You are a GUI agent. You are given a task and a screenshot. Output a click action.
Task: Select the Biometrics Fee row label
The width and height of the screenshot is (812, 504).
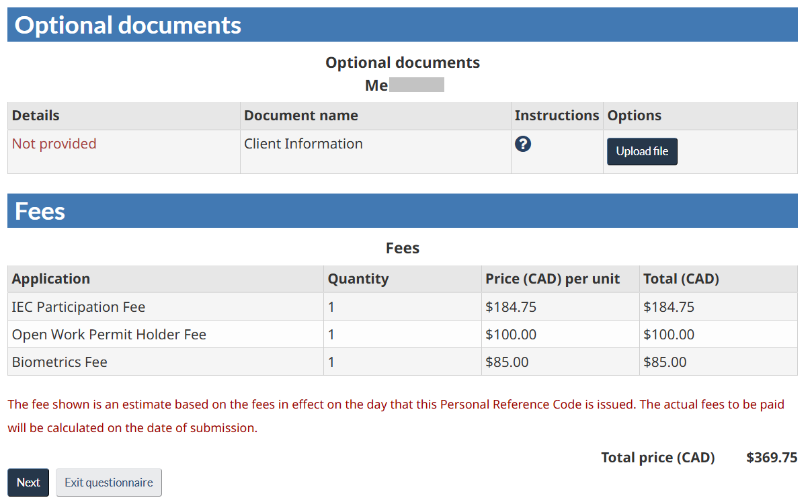[60, 362]
